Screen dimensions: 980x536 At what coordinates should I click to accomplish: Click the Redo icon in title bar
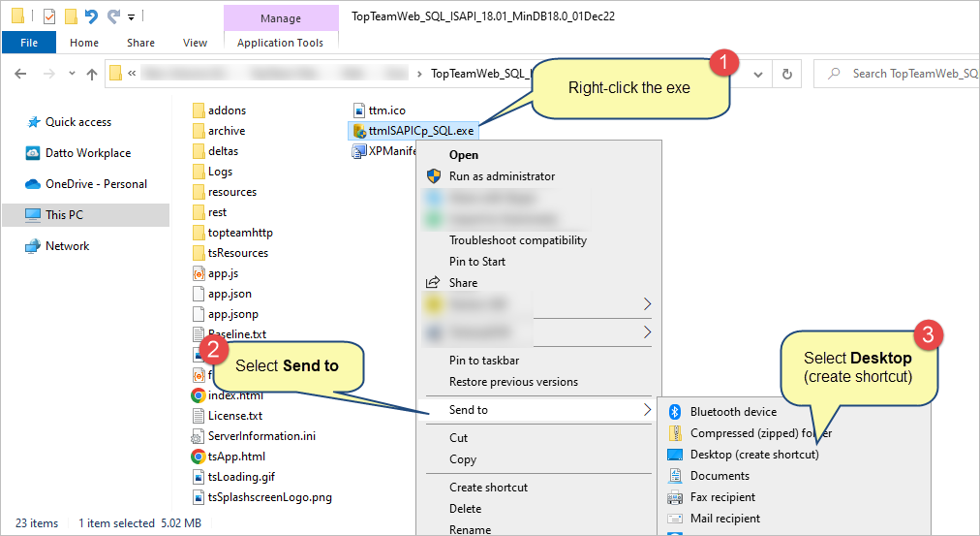coord(113,16)
